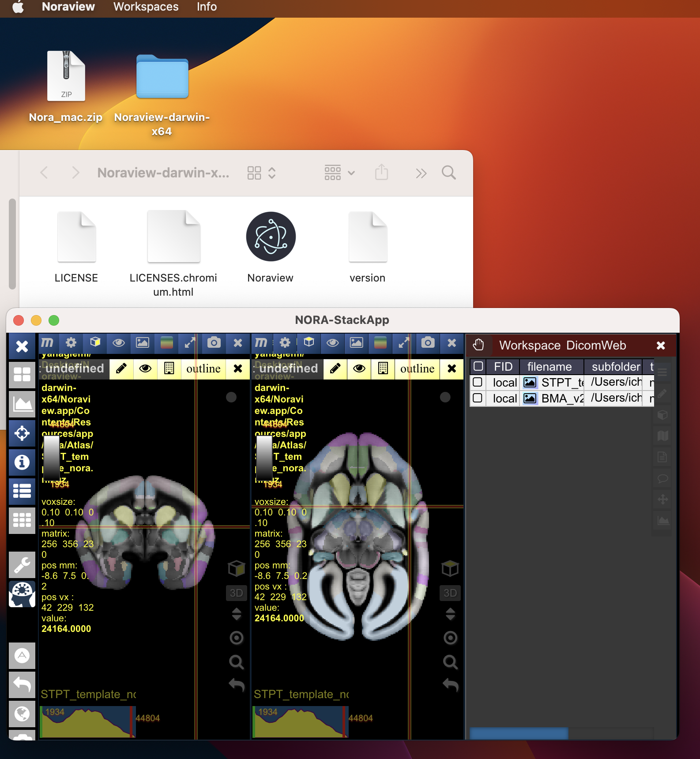Toggle overlay eye in left yellow overlay bar
Screen dimensions: 700x759
(x=145, y=368)
